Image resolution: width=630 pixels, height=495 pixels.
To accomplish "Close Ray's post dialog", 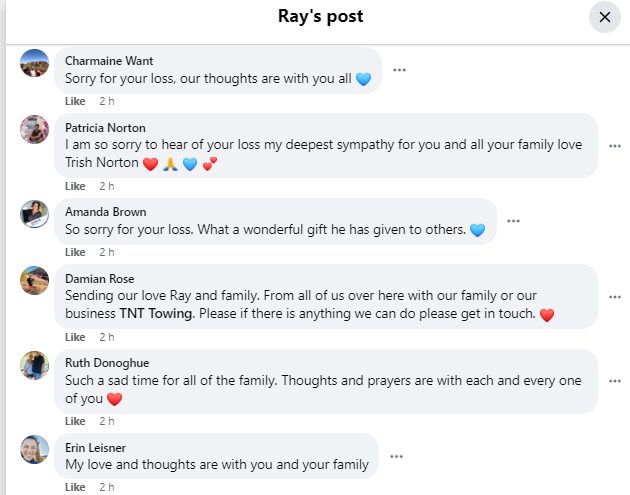I will click(x=604, y=17).
